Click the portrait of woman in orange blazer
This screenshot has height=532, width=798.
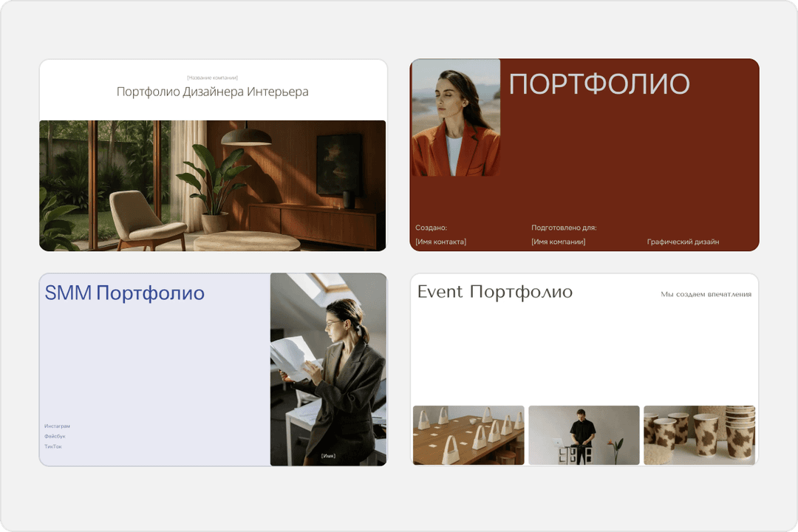point(455,117)
